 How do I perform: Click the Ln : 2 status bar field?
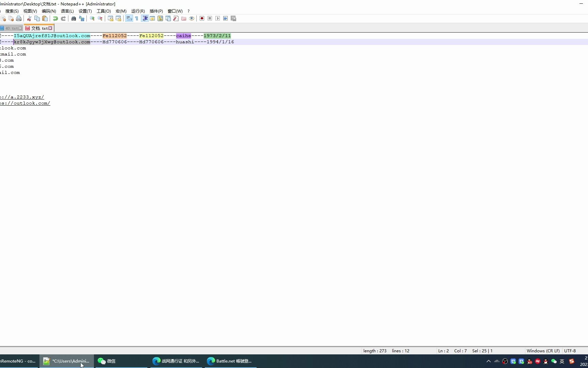(x=443, y=351)
